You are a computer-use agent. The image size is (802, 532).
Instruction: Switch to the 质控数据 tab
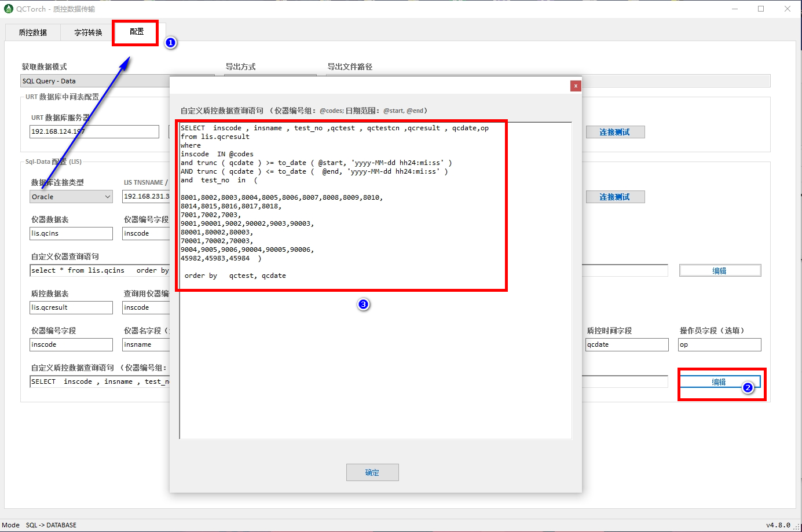point(33,32)
